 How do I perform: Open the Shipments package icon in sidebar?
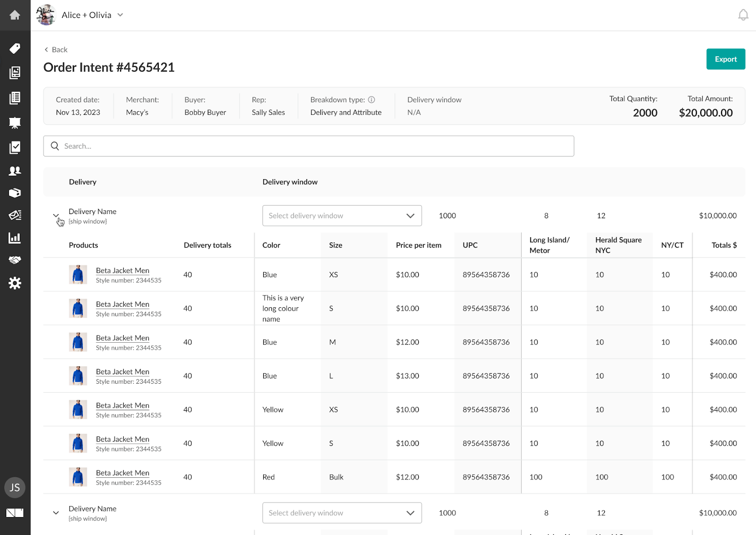coord(15,193)
